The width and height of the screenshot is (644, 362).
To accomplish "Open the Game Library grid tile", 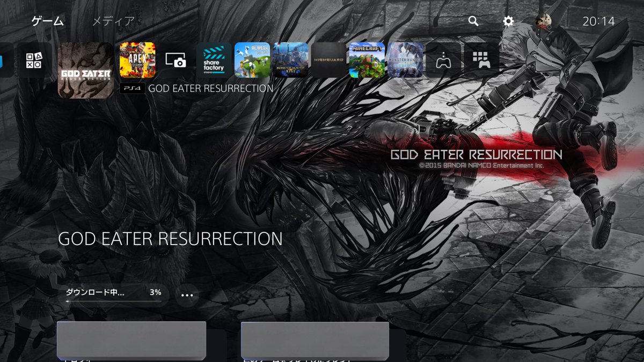I will [x=481, y=61].
